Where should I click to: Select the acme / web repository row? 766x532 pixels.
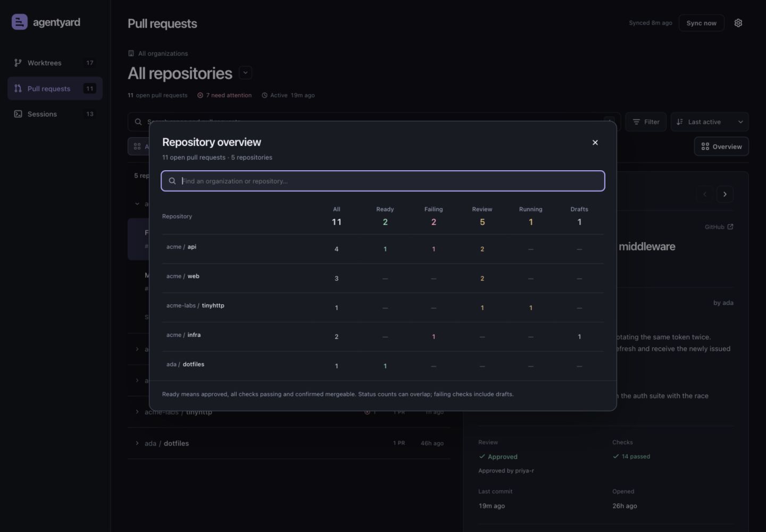click(x=383, y=278)
